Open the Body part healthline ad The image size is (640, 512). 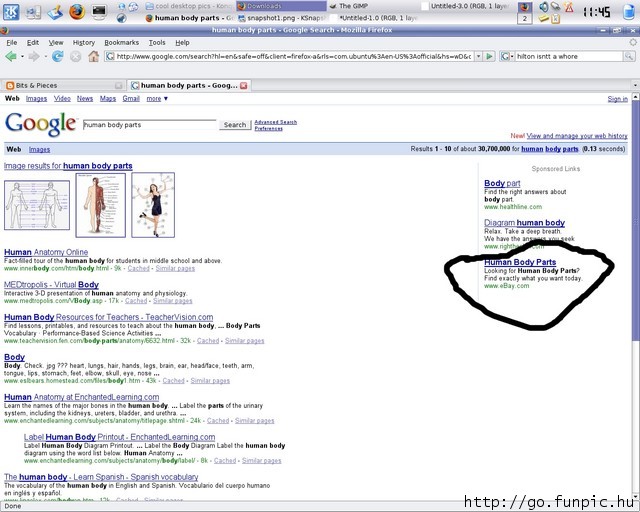pyautogui.click(x=502, y=183)
